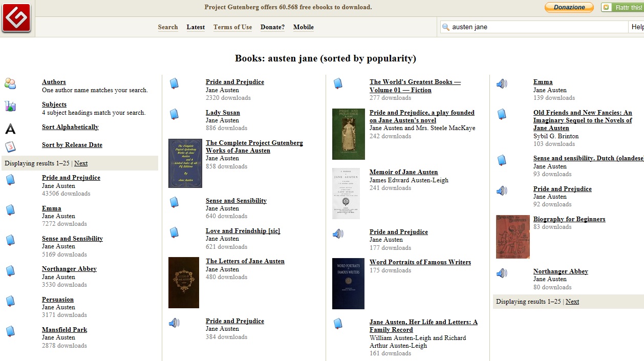Open the Donate? menu item
644x361 pixels.
[x=272, y=27]
